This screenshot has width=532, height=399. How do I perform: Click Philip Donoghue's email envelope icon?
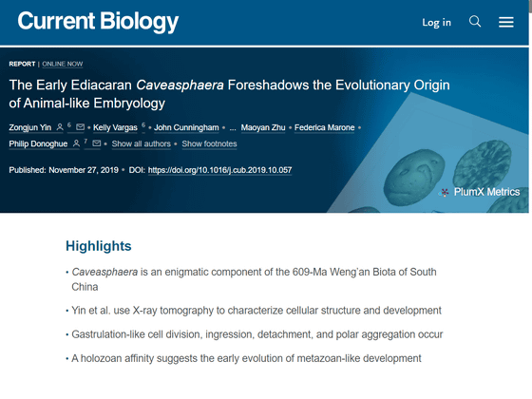coord(97,143)
